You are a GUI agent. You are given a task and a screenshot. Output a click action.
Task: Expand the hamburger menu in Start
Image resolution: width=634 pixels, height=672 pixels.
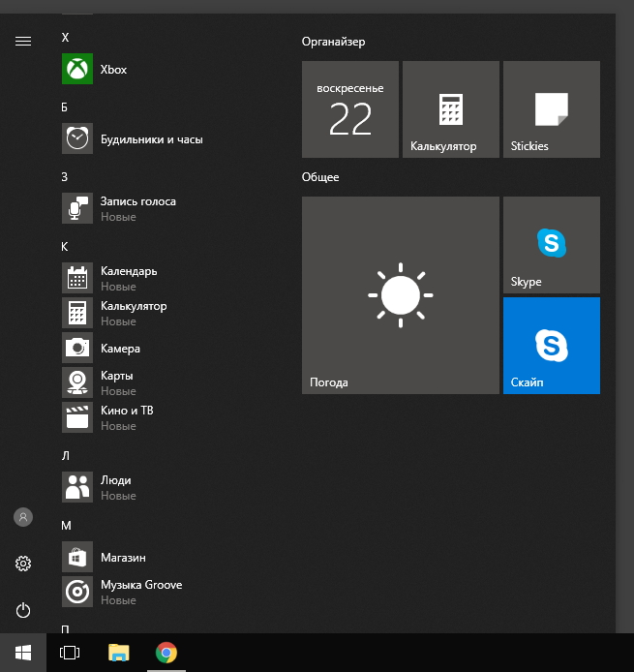[23, 41]
